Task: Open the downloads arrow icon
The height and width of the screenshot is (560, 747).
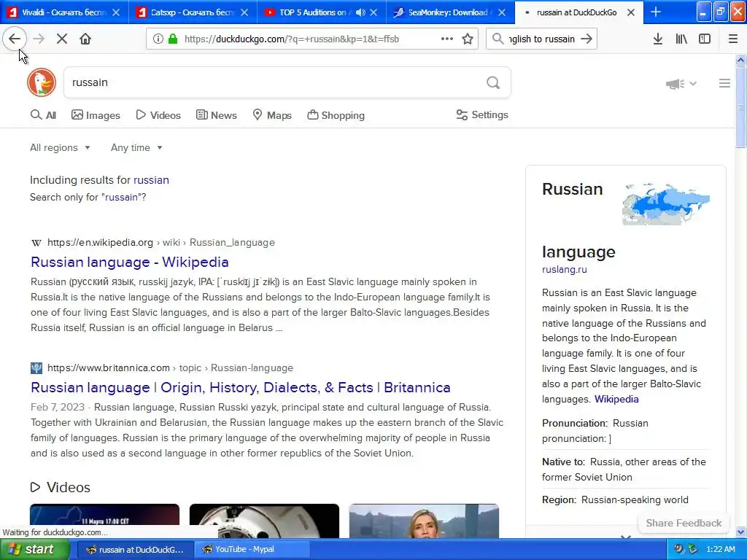Action: pyautogui.click(x=657, y=39)
